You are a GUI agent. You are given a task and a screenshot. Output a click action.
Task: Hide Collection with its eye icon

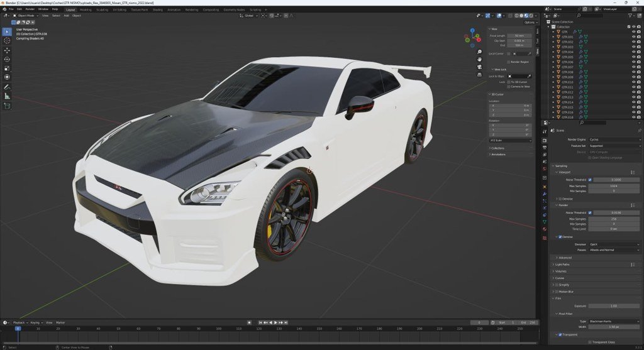click(x=633, y=26)
